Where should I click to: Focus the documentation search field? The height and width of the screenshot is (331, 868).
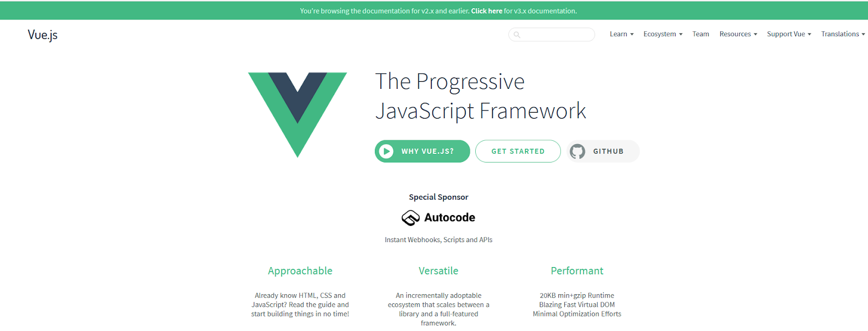tap(552, 35)
